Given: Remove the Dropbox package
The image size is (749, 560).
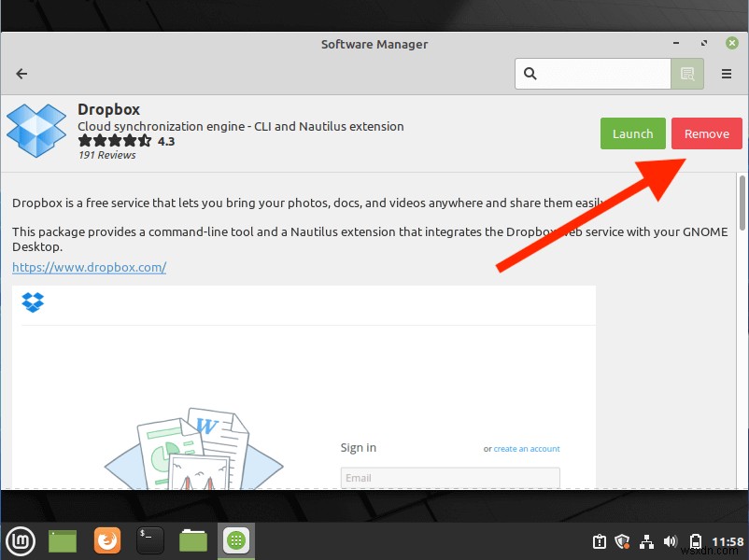Looking at the screenshot, I should coord(706,133).
